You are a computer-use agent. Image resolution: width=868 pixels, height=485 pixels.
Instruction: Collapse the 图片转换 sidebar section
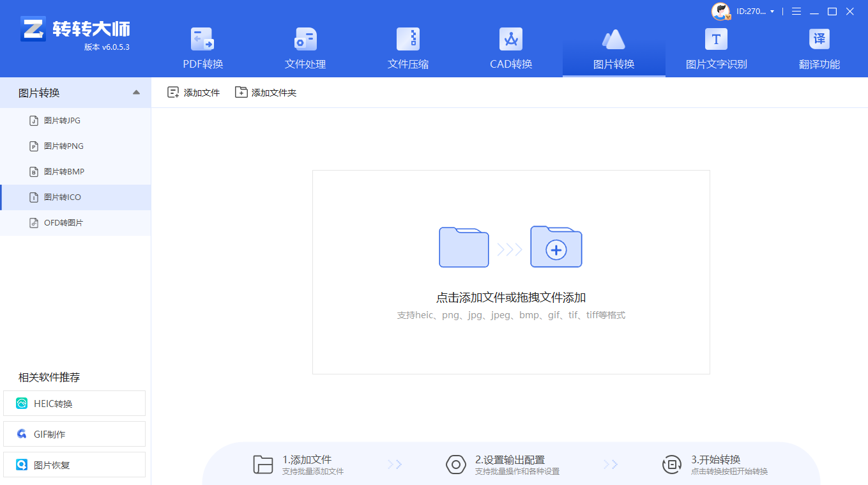point(136,93)
